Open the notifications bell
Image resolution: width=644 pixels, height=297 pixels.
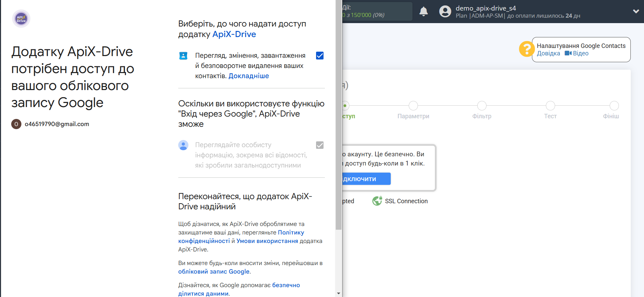[423, 12]
